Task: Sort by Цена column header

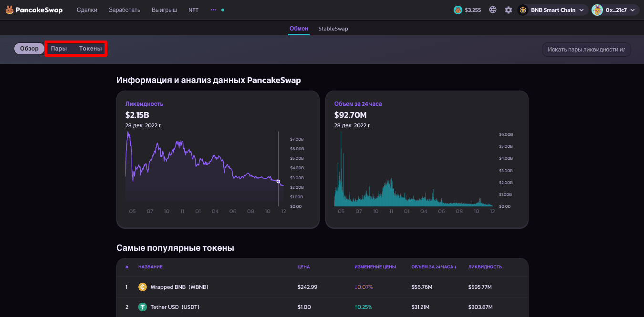Action: pos(304,267)
